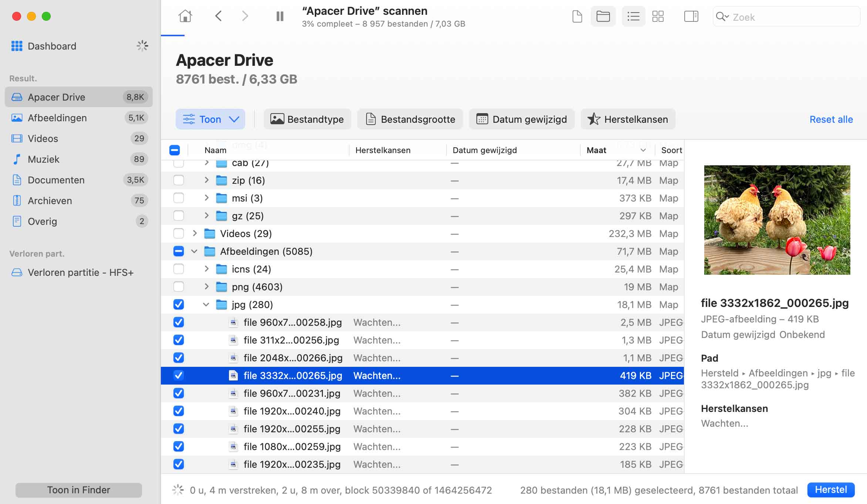This screenshot has width=867, height=504.
Task: Check the gz (25) folder checkbox
Action: pos(179,216)
